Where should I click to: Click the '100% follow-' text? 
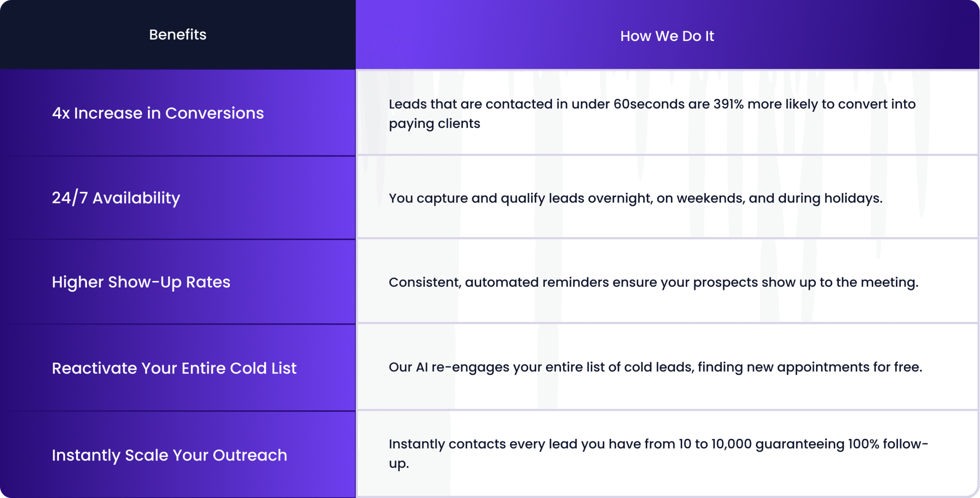click(888, 444)
